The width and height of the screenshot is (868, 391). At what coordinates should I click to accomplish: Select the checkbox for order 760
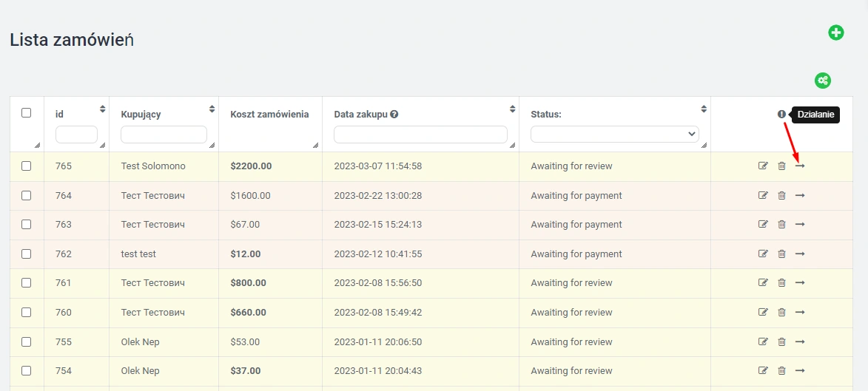27,313
